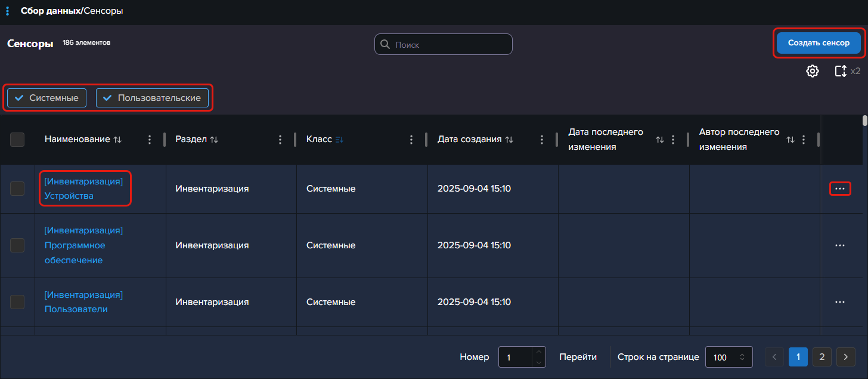Image resolution: width=868 pixels, height=379 pixels.
Task: Click the next page arrow
Action: tap(845, 357)
